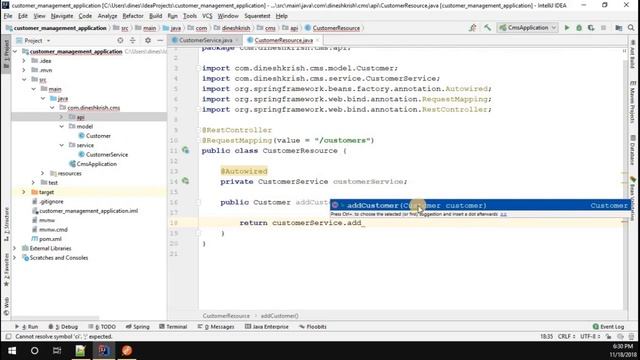Open the TODO tool window
Viewport: 640px width, 360px height.
[102, 327]
